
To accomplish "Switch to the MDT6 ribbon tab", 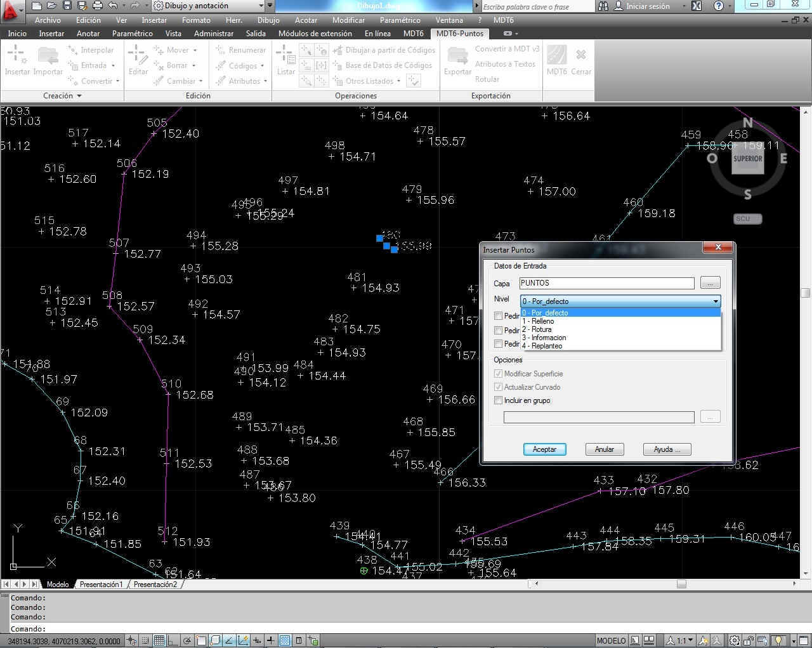I will [413, 34].
